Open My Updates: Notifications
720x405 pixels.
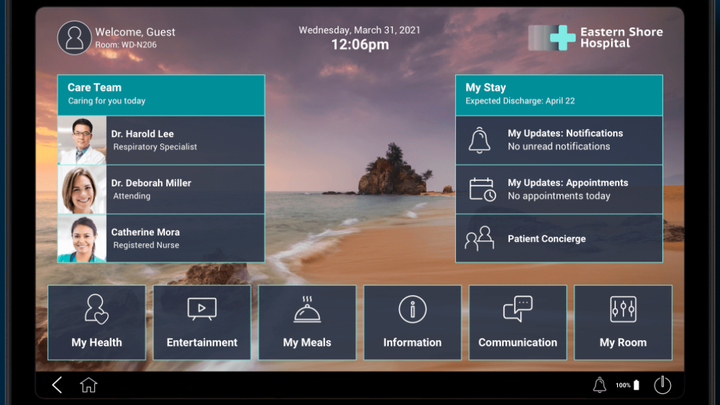point(558,140)
